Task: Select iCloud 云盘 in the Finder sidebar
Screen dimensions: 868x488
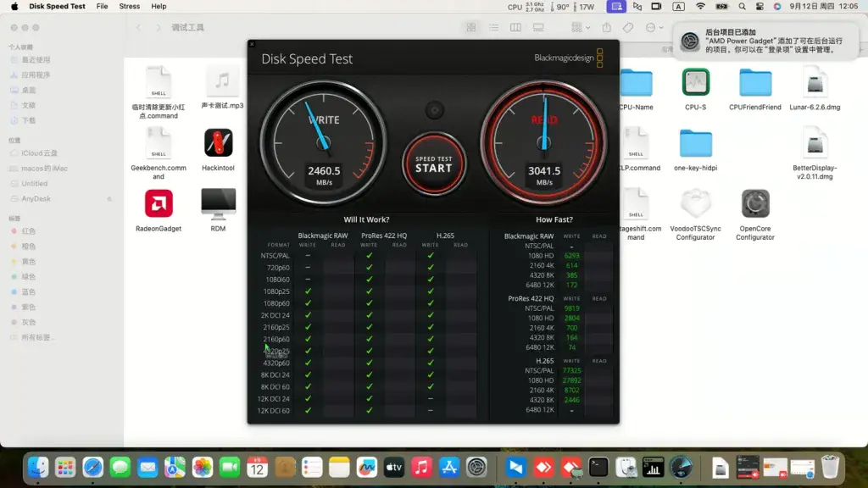Action: (x=39, y=153)
